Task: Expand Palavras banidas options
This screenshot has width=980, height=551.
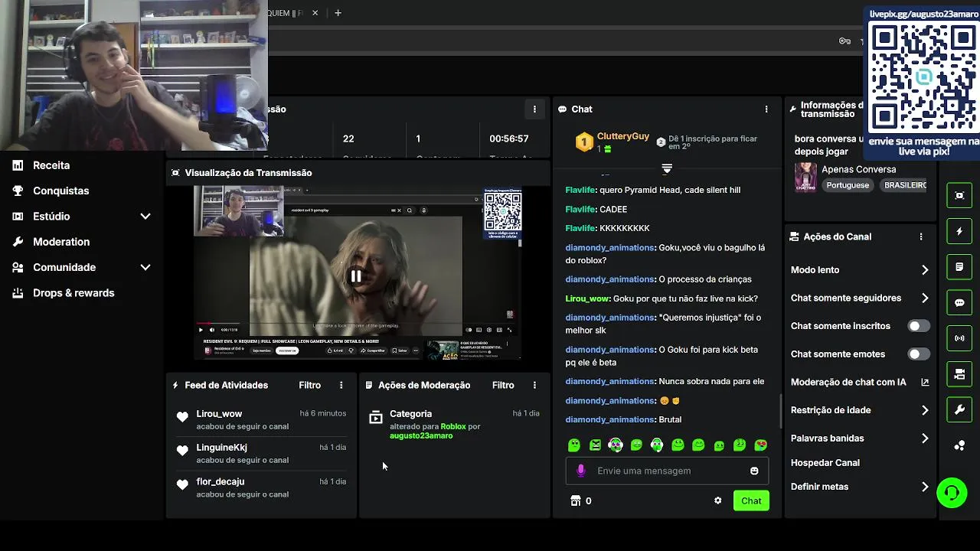Action: 925,439
